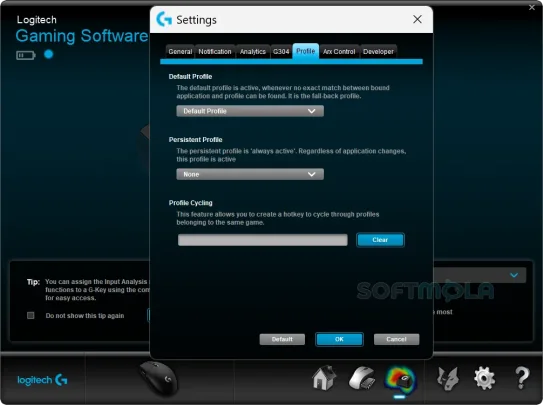Switch to the G304 tab
The image size is (543, 405).
[281, 52]
